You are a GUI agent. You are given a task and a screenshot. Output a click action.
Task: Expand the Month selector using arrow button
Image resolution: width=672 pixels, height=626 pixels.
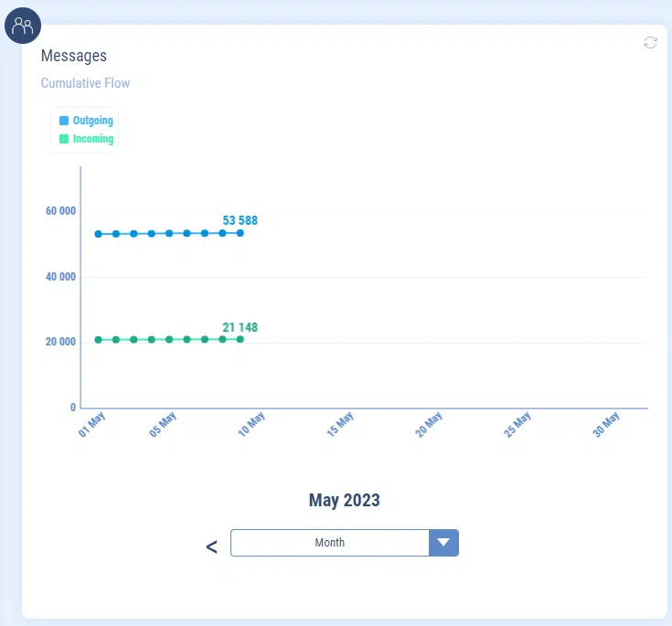pos(443,543)
